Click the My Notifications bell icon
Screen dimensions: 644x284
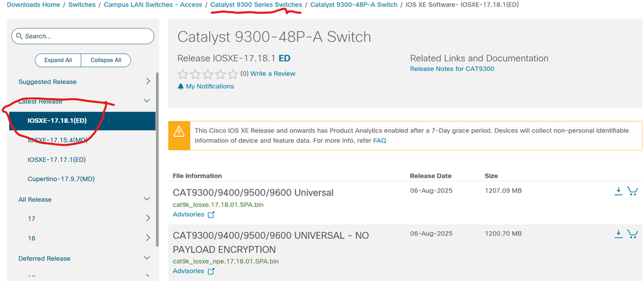(181, 86)
